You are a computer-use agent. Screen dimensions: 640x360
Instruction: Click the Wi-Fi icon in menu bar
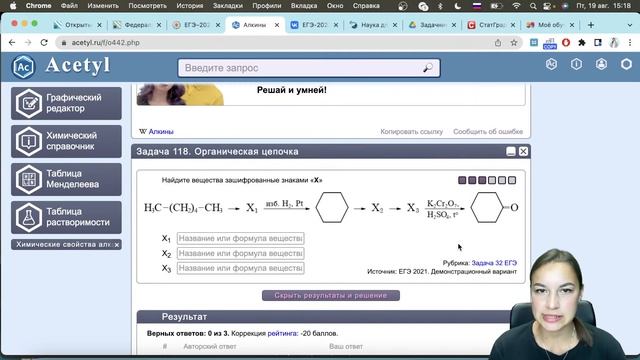[516, 6]
